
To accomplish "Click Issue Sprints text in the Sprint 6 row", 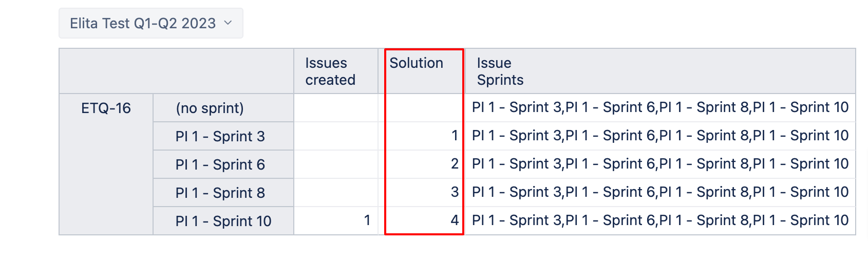I will pos(660,164).
